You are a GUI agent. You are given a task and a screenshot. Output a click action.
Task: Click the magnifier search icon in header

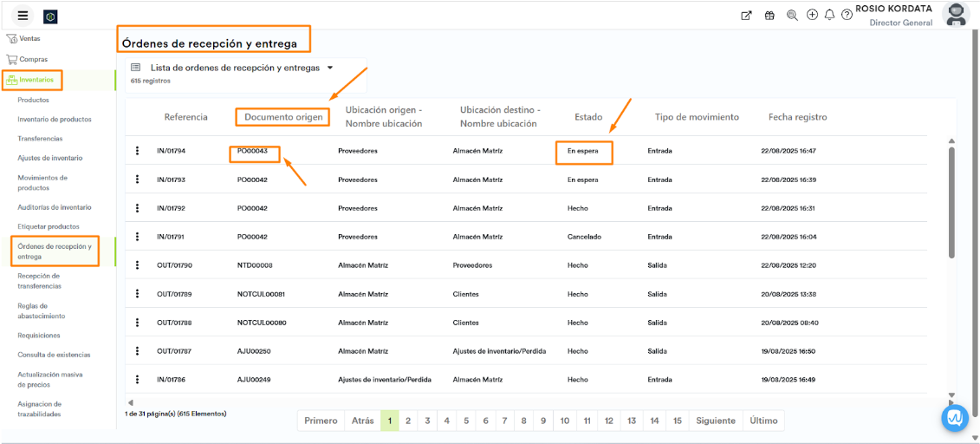tap(792, 16)
